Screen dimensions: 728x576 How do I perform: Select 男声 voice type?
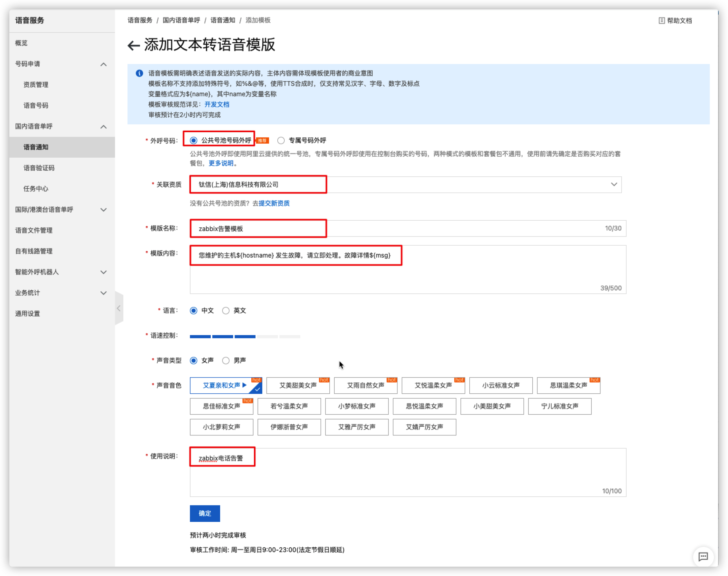(x=226, y=361)
